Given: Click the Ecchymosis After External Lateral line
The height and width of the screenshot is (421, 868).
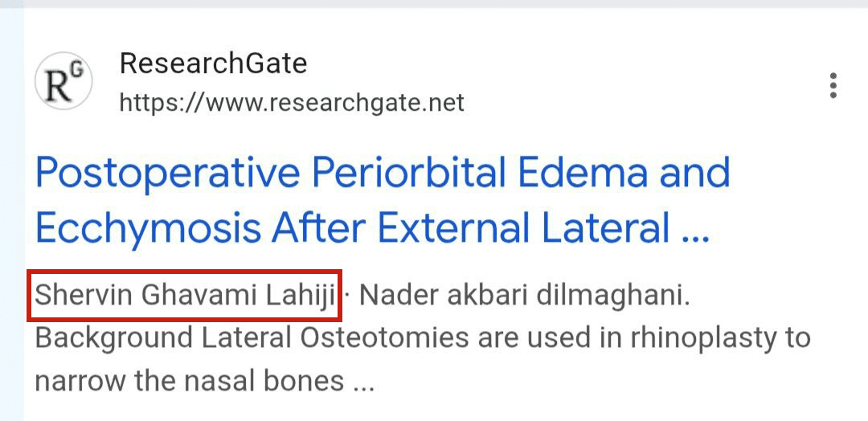Looking at the screenshot, I should pyautogui.click(x=372, y=229).
